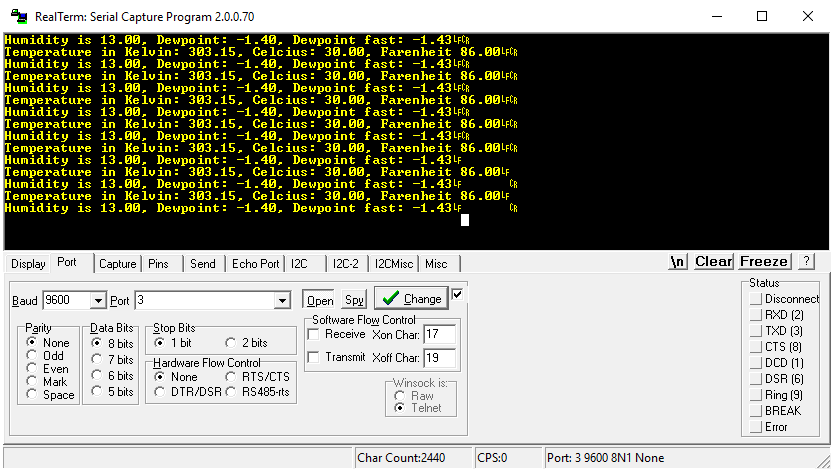836x476 pixels.
Task: Click the \n newline button
Action: (x=678, y=262)
